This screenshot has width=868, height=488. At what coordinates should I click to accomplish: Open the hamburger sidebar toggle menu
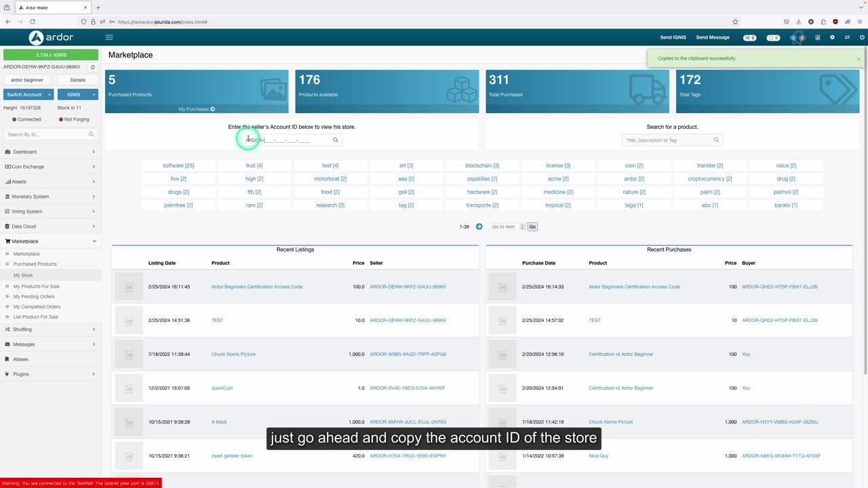[x=109, y=37]
